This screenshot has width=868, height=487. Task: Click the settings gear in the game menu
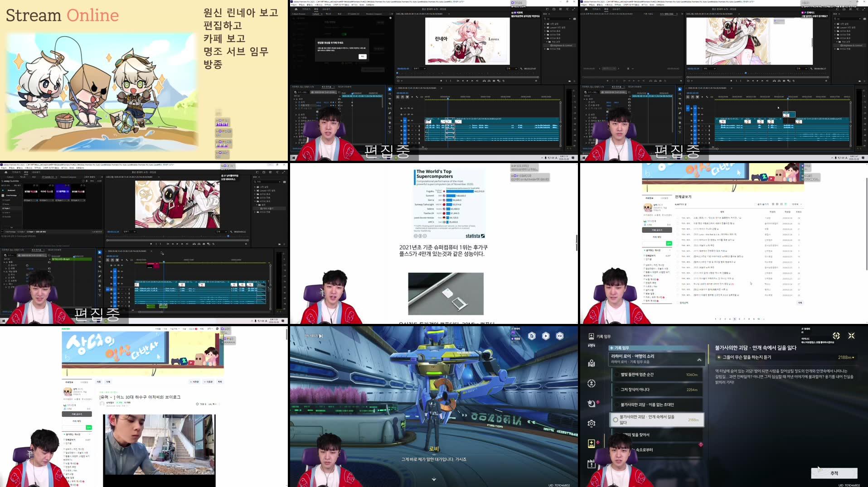(591, 423)
